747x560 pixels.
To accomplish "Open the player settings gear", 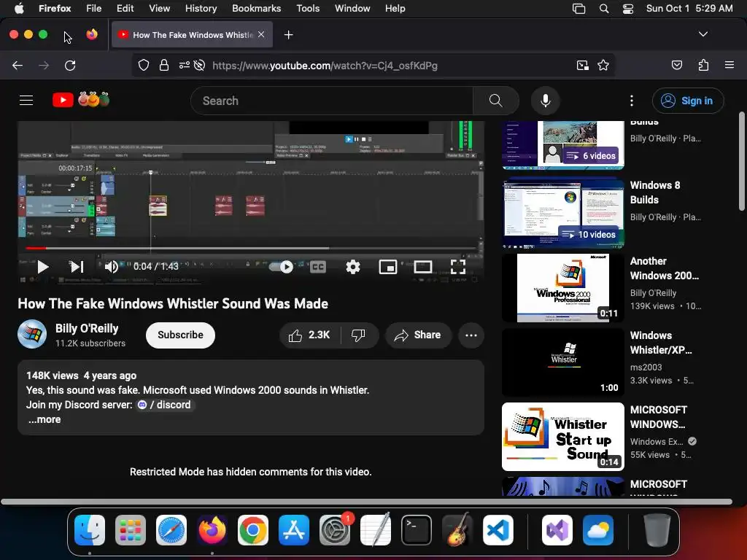I will [x=352, y=267].
